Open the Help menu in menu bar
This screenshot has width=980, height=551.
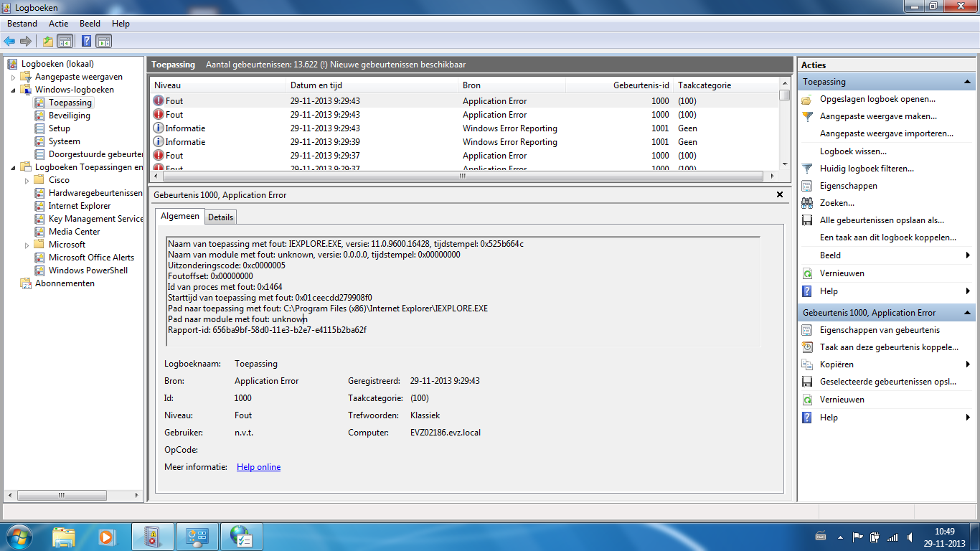(121, 24)
